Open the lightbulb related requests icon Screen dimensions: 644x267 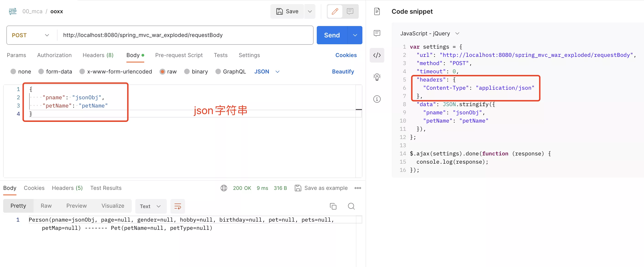(x=377, y=77)
